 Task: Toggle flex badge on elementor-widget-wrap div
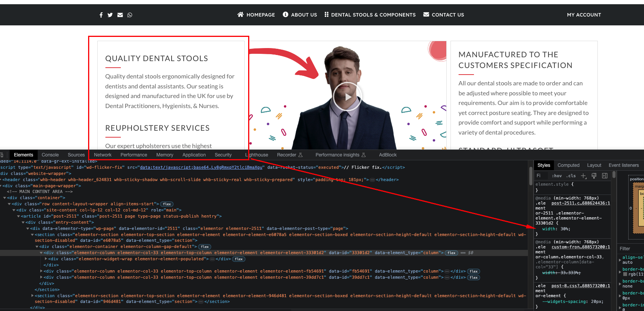point(239,259)
